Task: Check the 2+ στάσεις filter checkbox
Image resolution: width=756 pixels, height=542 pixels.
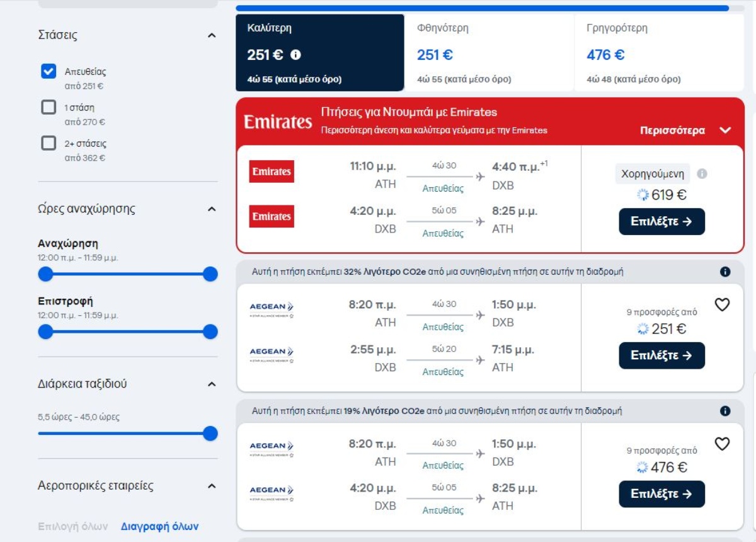Action: [x=49, y=143]
